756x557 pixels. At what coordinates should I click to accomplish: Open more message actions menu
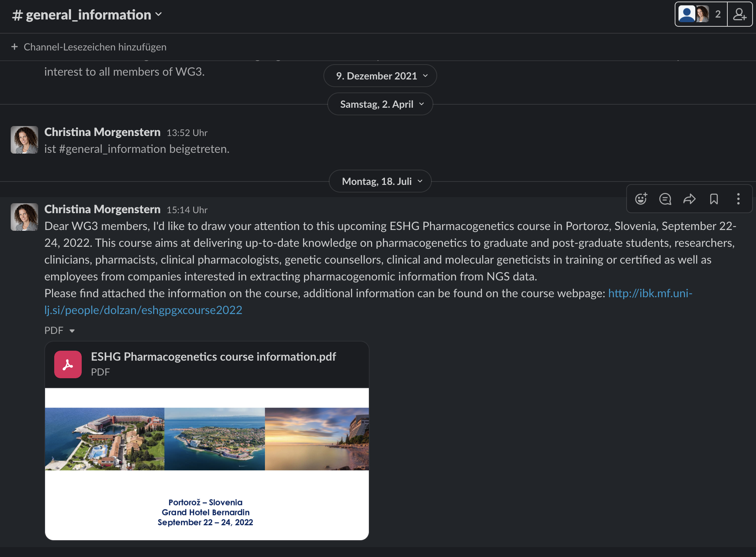pyautogui.click(x=738, y=199)
